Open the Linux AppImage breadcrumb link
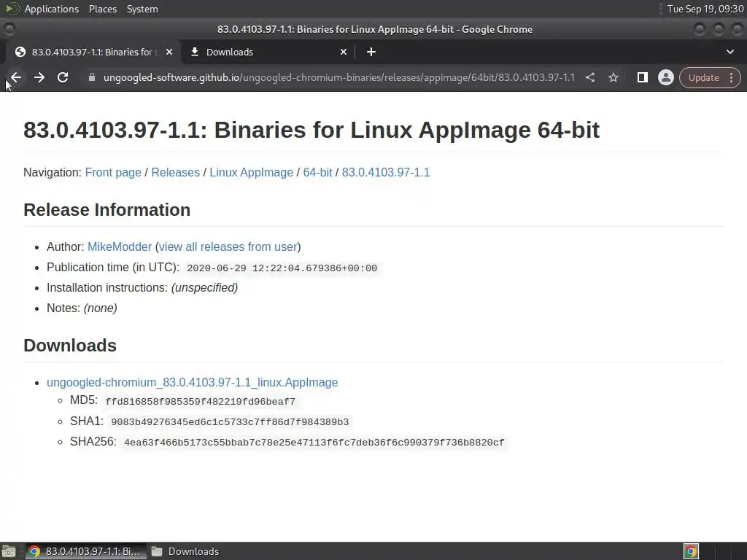The width and height of the screenshot is (747, 560). click(x=251, y=172)
